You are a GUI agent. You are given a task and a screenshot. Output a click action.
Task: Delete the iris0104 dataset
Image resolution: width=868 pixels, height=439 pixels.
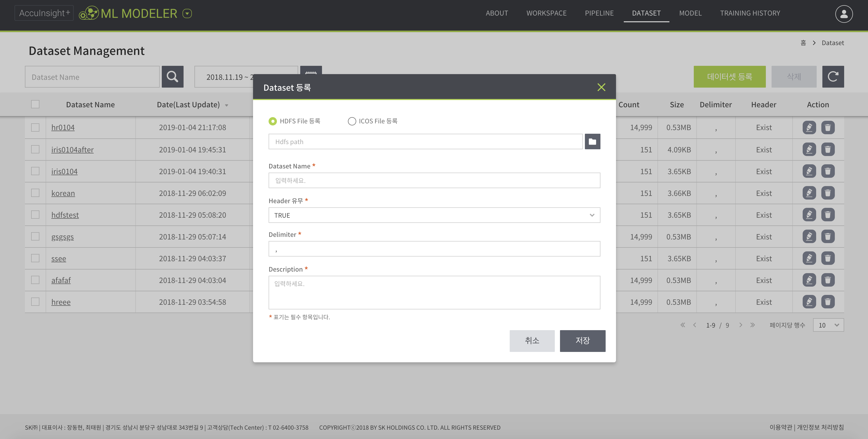(x=828, y=171)
